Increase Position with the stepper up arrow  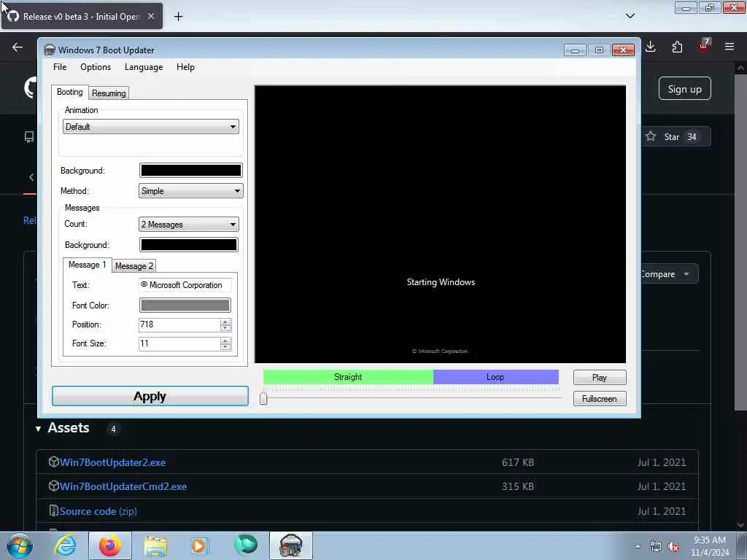tap(226, 322)
